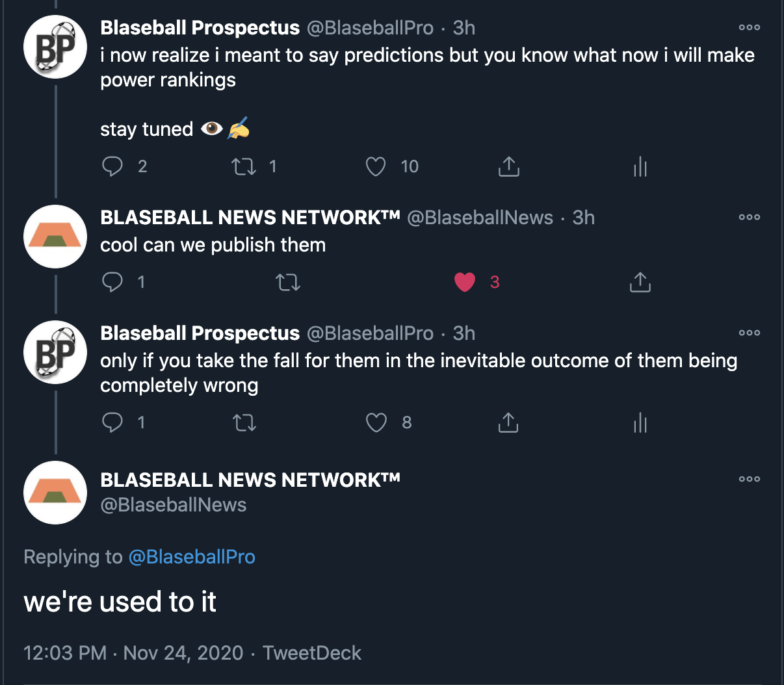The height and width of the screenshot is (685, 784).
Task: Retweet 'cool can we publish them' tweet
Action: click(288, 282)
